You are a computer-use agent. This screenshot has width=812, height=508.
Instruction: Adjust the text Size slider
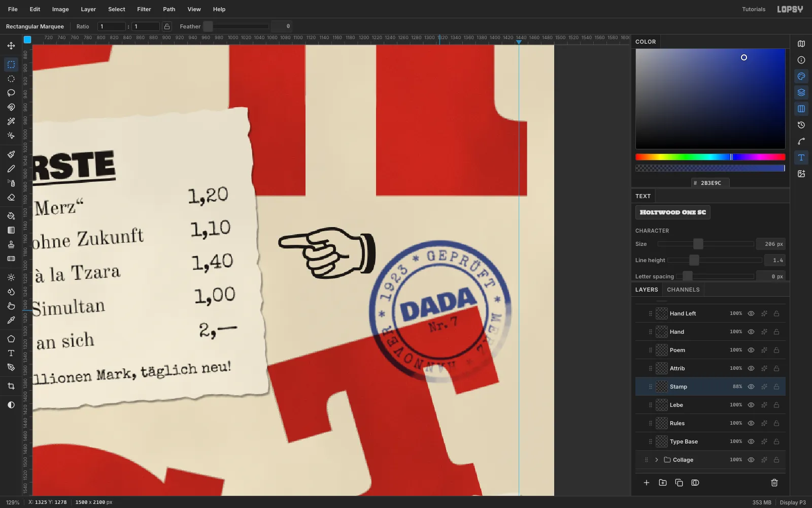tap(705, 244)
